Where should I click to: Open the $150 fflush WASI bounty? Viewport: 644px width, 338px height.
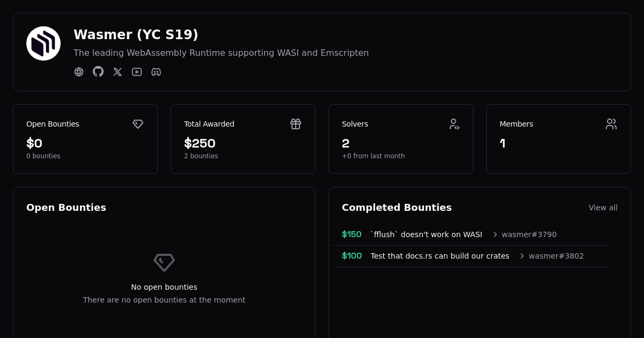[x=426, y=234]
